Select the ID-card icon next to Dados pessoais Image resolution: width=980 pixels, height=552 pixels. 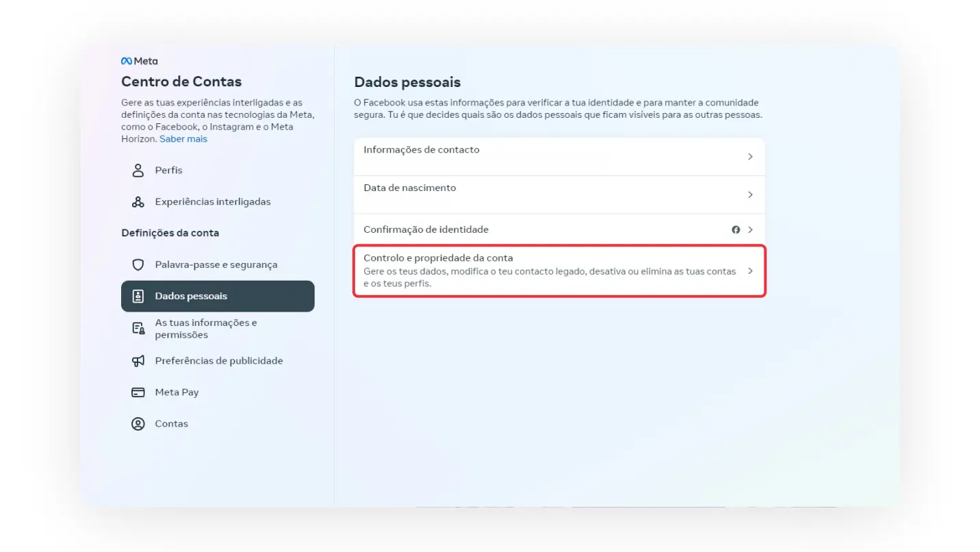(x=138, y=295)
